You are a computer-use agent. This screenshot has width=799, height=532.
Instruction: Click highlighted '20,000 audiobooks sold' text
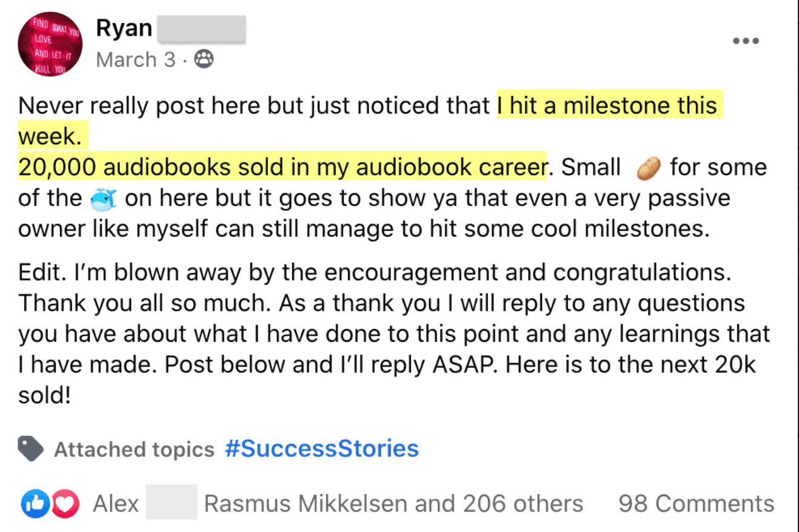(x=282, y=167)
